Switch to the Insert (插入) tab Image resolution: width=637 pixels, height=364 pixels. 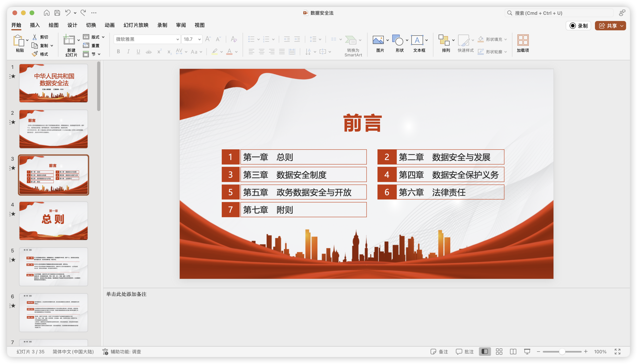35,25
